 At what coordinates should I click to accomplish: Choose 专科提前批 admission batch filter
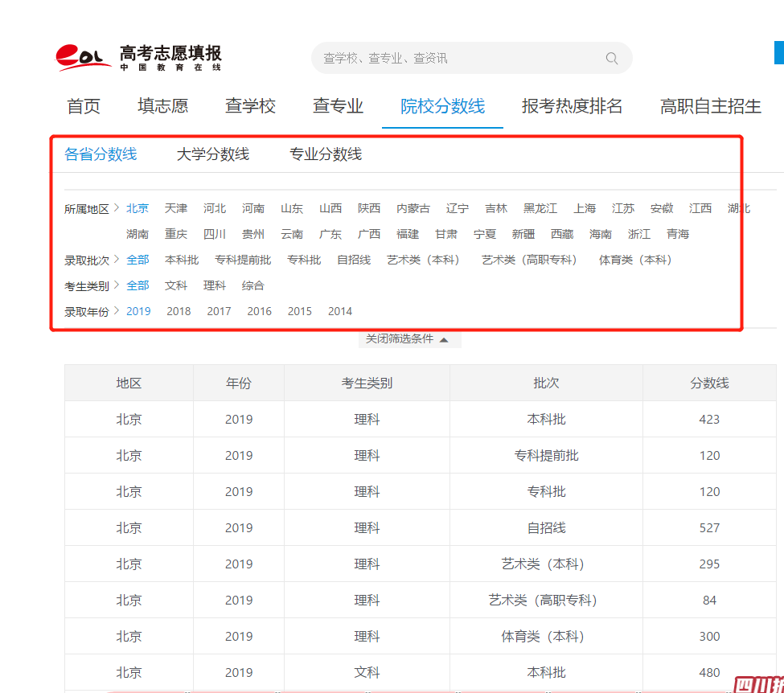point(243,260)
